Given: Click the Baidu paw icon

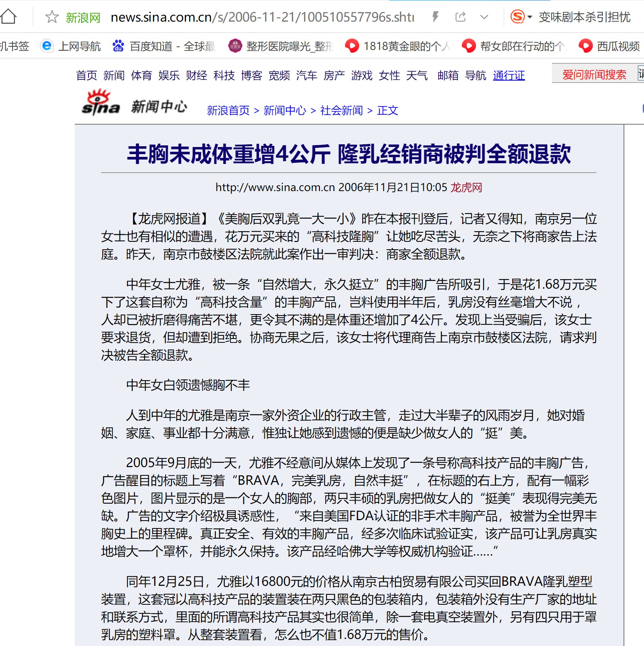Looking at the screenshot, I should (x=118, y=46).
